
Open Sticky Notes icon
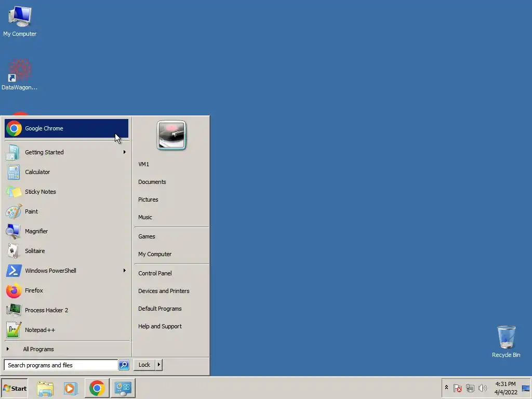point(13,192)
